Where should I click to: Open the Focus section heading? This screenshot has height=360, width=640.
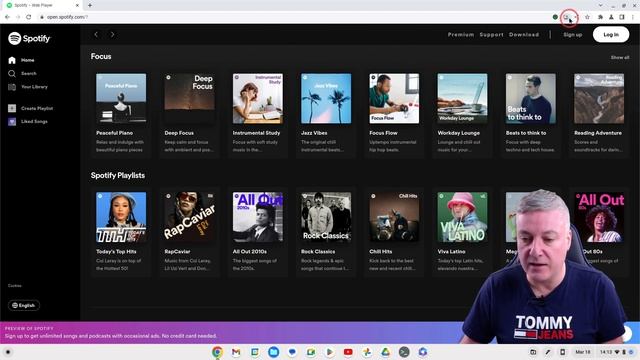(101, 56)
